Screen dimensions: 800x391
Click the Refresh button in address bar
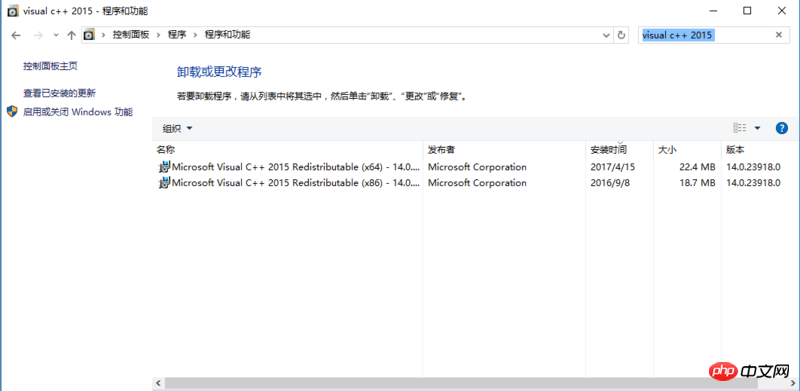(621, 35)
